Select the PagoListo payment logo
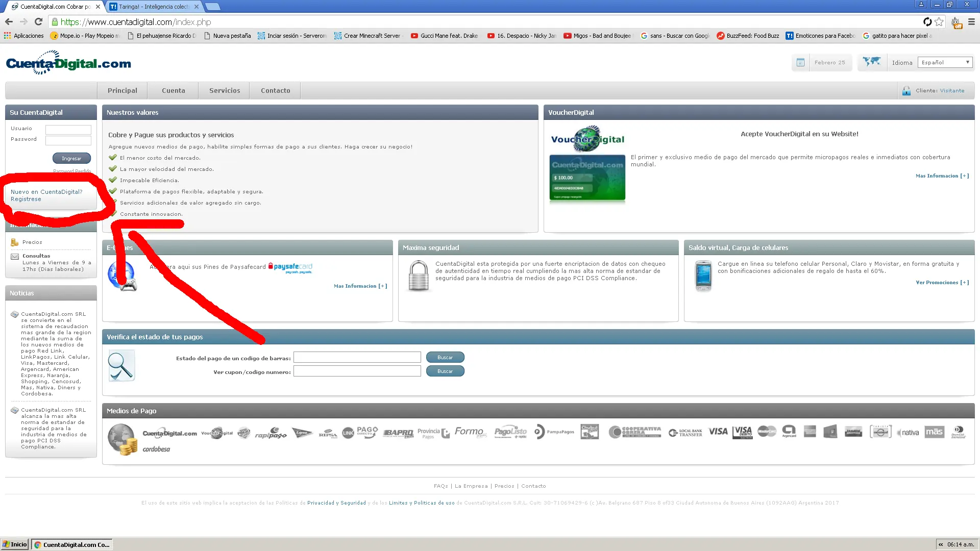 (510, 432)
